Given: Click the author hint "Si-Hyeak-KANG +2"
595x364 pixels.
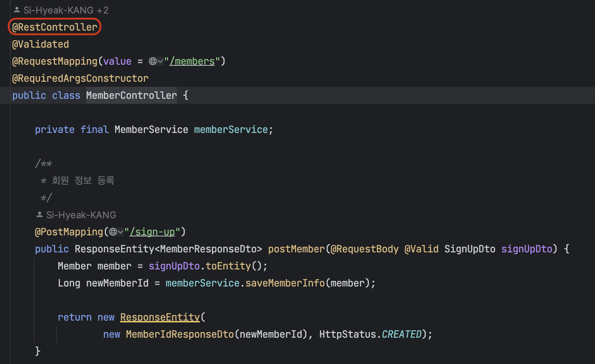Looking at the screenshot, I should click(x=61, y=10).
